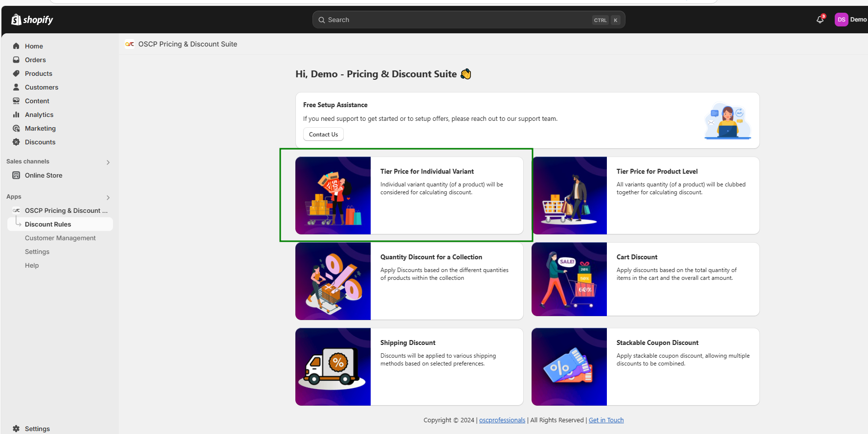
Task: Focus the Search input field
Action: [x=455, y=20]
